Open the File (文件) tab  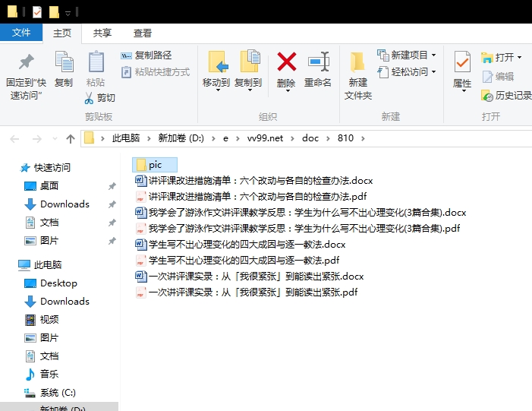tap(21, 33)
